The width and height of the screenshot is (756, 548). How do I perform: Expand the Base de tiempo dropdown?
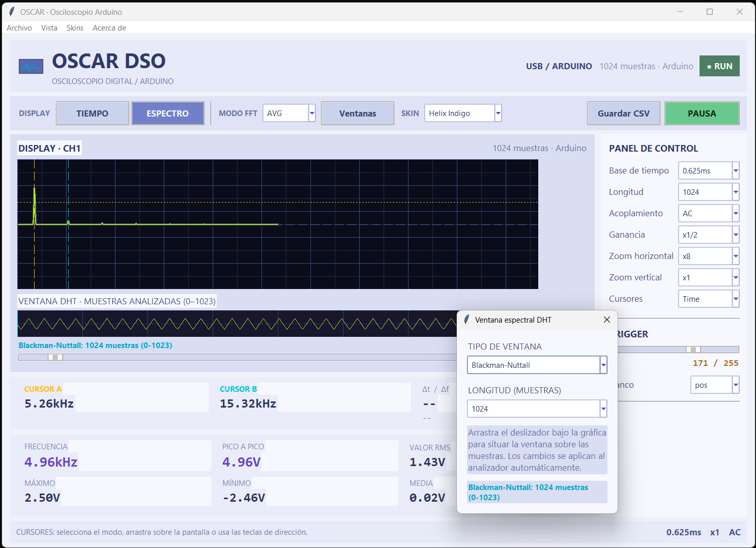click(x=709, y=171)
